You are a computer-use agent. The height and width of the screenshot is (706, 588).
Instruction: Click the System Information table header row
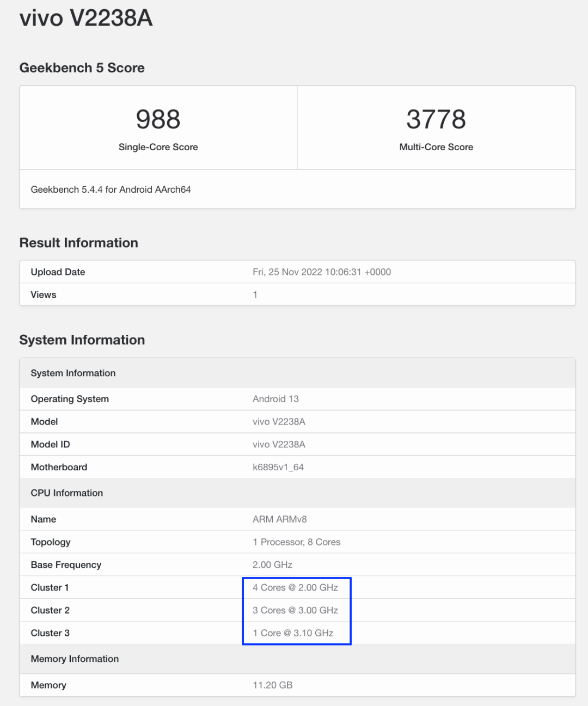pyautogui.click(x=297, y=373)
